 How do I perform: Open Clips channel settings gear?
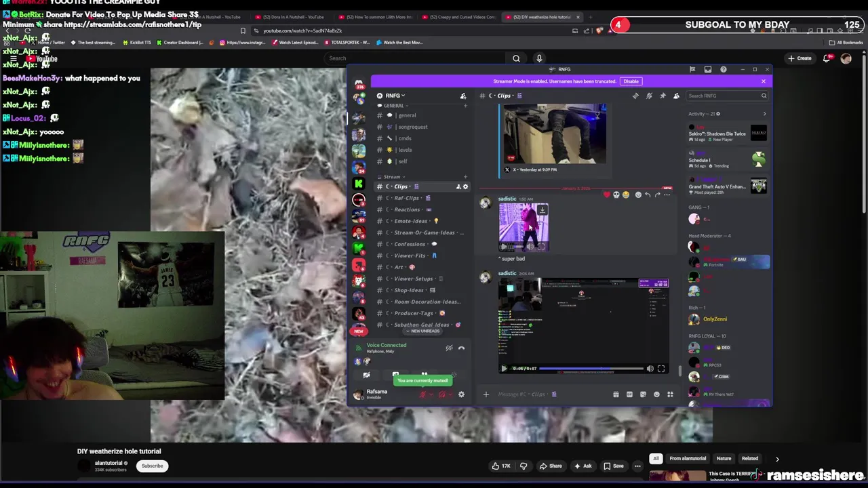click(x=465, y=186)
